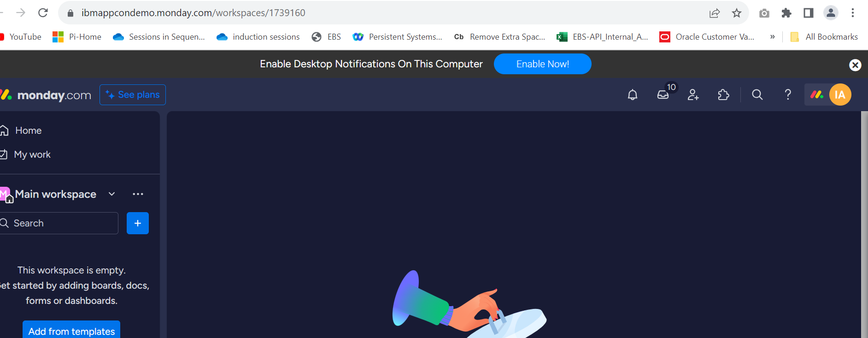The height and width of the screenshot is (338, 868).
Task: Toggle the browser side panel icon
Action: click(809, 13)
